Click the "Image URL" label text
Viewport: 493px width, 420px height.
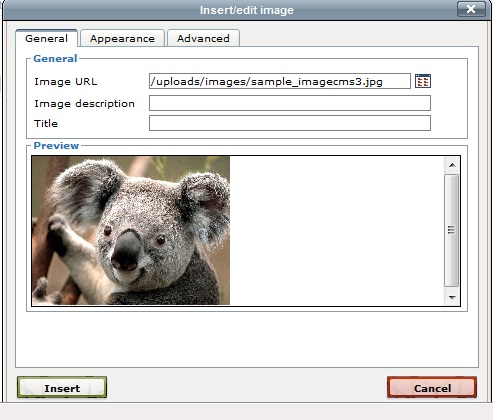coord(66,82)
